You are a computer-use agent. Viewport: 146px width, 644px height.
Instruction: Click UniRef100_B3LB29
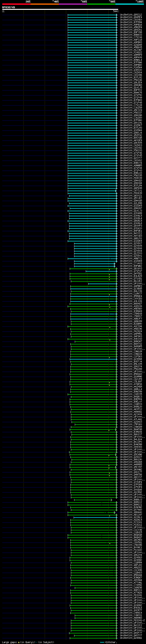pyautogui.click(x=131, y=276)
